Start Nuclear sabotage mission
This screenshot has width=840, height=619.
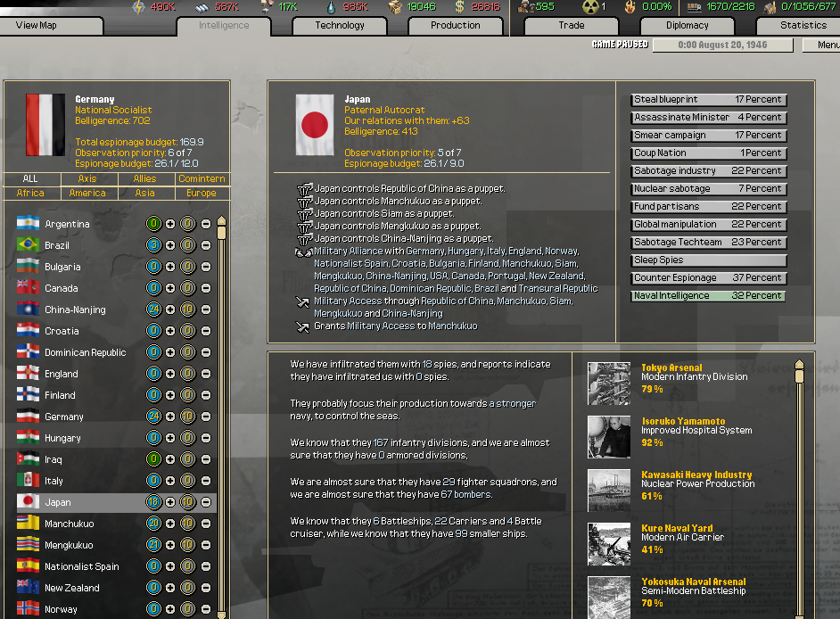(x=708, y=189)
